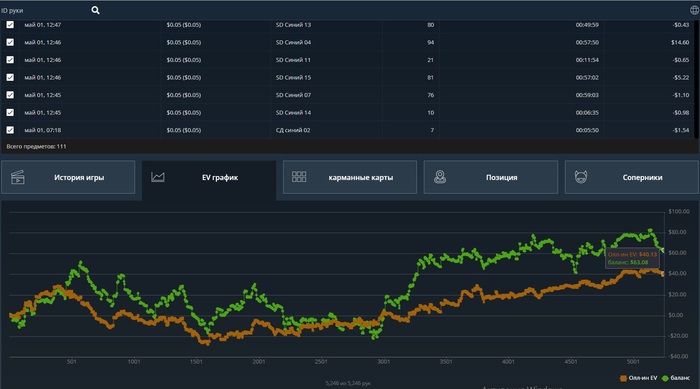The width and height of the screenshot is (700, 389).
Task: Uncheck the SD Синий 07 row checkbox
Action: pos(10,95)
